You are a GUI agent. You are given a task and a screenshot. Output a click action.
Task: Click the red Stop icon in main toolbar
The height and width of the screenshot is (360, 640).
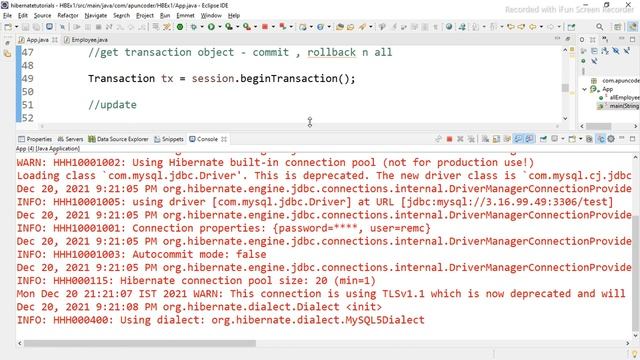[265, 27]
